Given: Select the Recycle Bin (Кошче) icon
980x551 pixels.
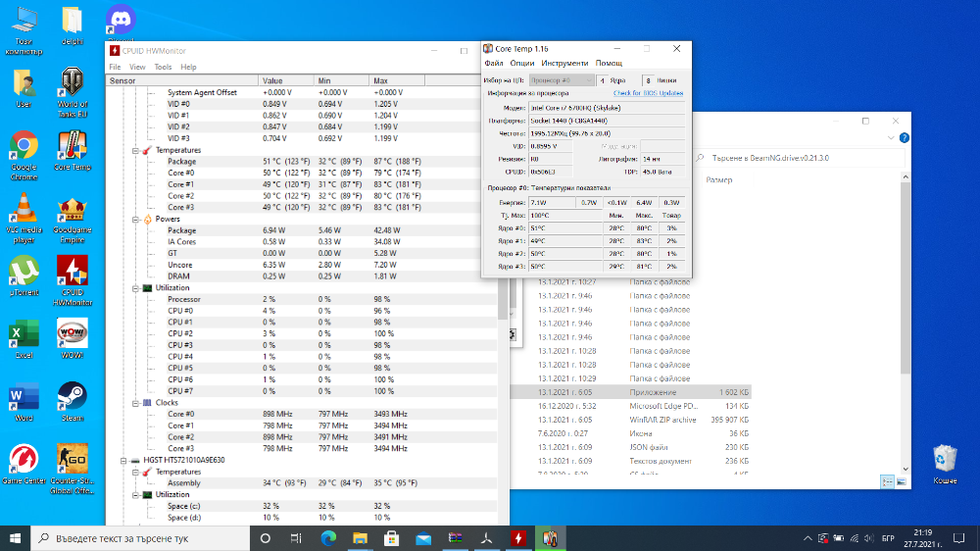Looking at the screenshot, I should [945, 464].
